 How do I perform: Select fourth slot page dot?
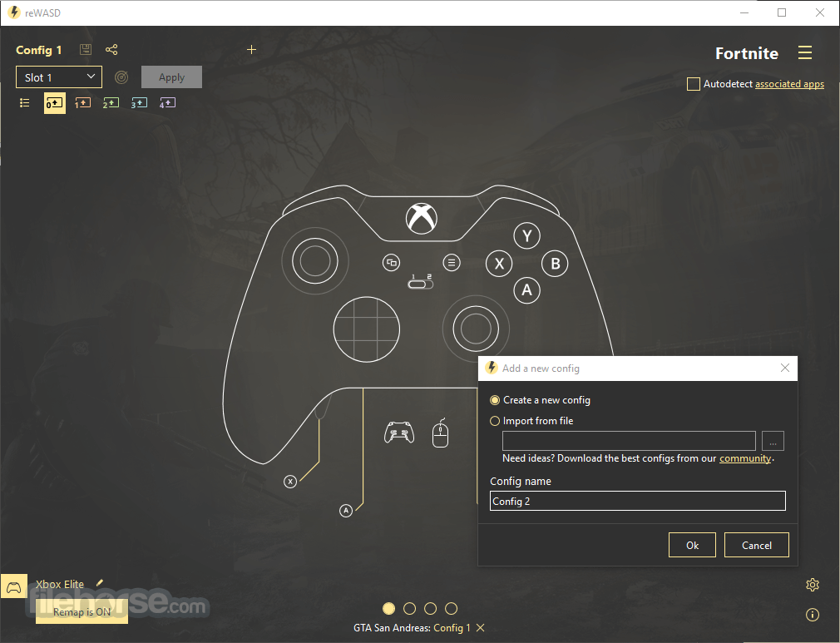(x=451, y=609)
